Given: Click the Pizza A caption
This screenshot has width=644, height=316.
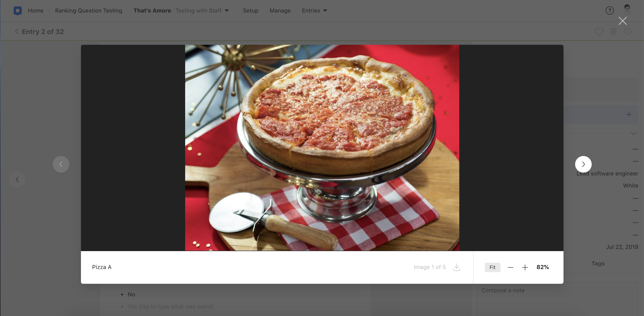Looking at the screenshot, I should tap(102, 267).
